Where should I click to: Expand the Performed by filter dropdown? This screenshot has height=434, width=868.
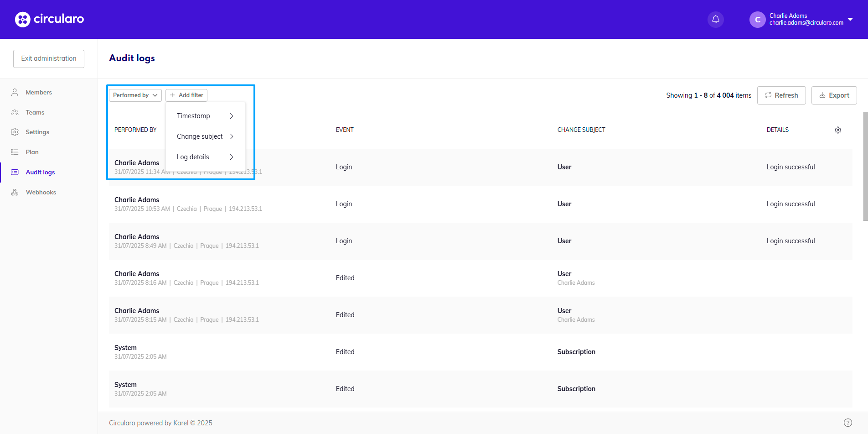tap(135, 95)
